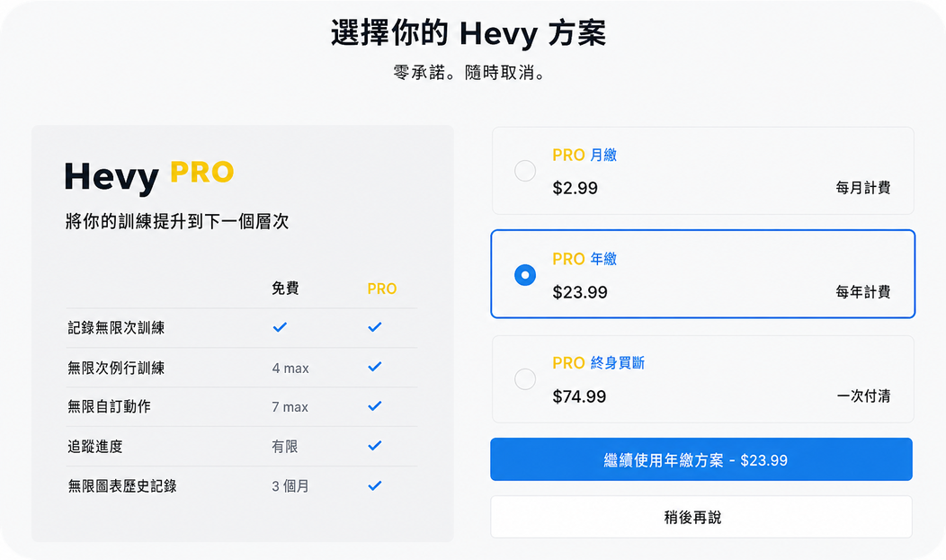Click the 3 個月 free limit value

[290, 486]
